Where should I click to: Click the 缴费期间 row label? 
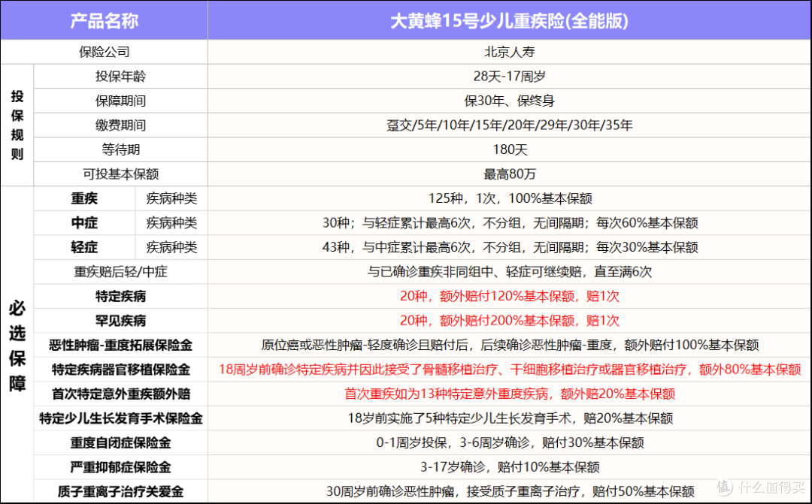[120, 125]
